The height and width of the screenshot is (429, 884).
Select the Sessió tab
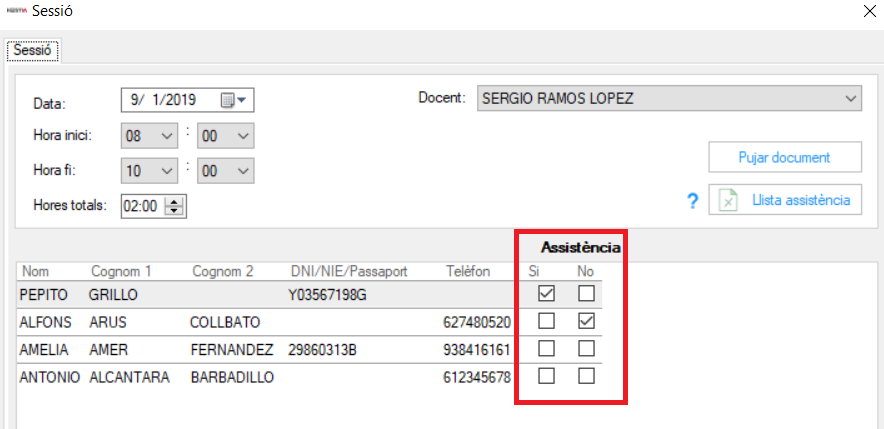33,50
